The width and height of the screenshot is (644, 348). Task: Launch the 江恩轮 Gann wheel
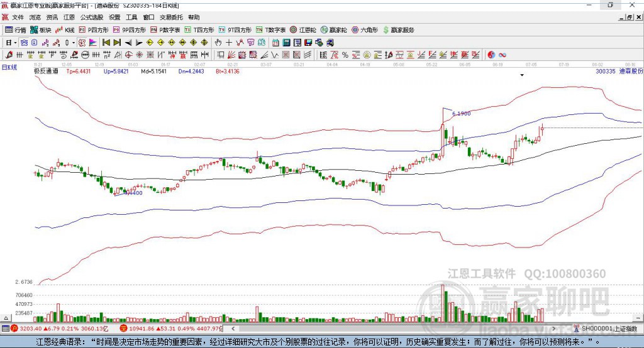[x=303, y=30]
